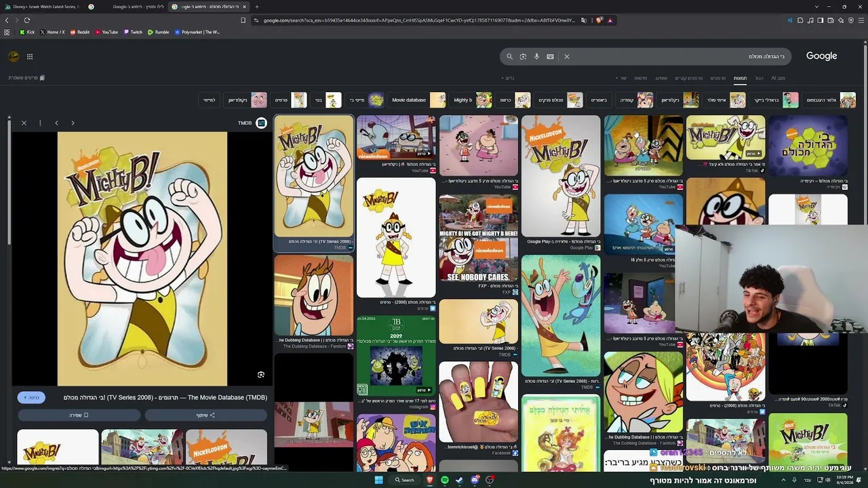868x488 pixels.
Task: Open the preview's three-dot more options menu
Action: tap(40, 123)
